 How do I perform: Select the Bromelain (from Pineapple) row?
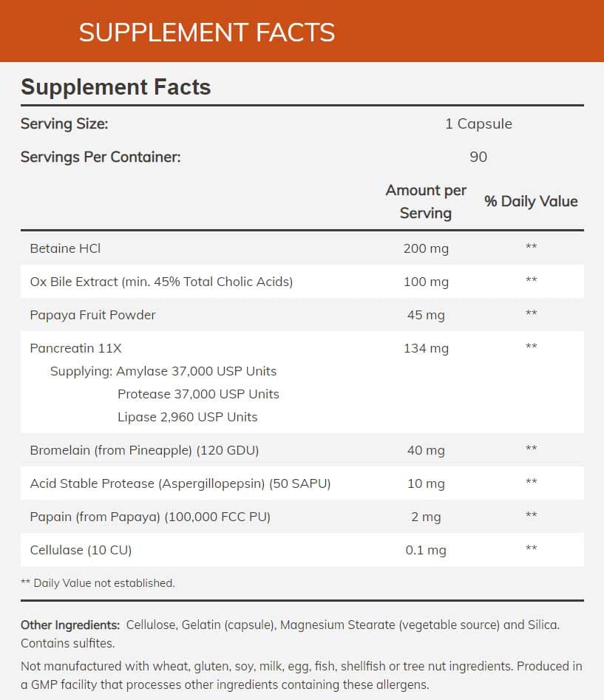pyautogui.click(x=144, y=449)
